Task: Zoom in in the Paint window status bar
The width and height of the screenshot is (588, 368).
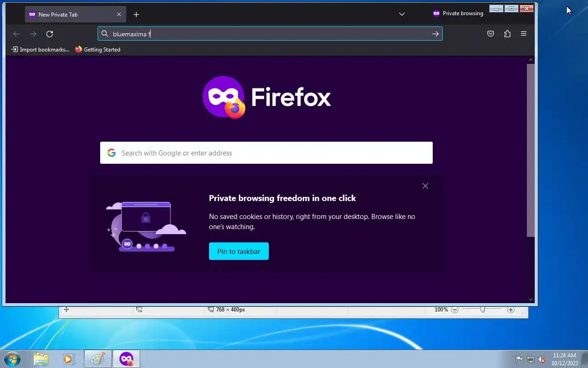Action: click(510, 310)
